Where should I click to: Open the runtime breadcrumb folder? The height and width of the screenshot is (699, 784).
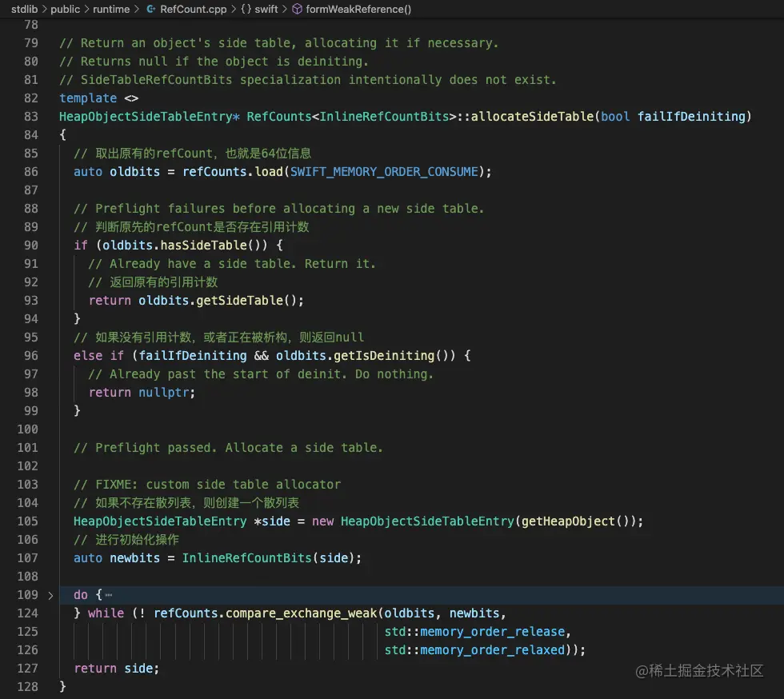(111, 9)
